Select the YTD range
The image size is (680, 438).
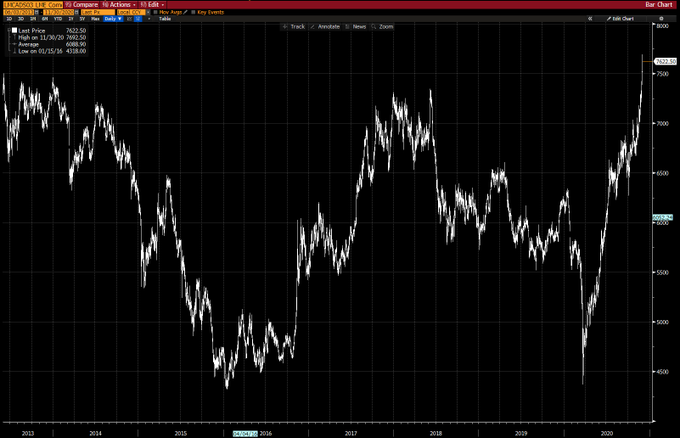(x=58, y=19)
